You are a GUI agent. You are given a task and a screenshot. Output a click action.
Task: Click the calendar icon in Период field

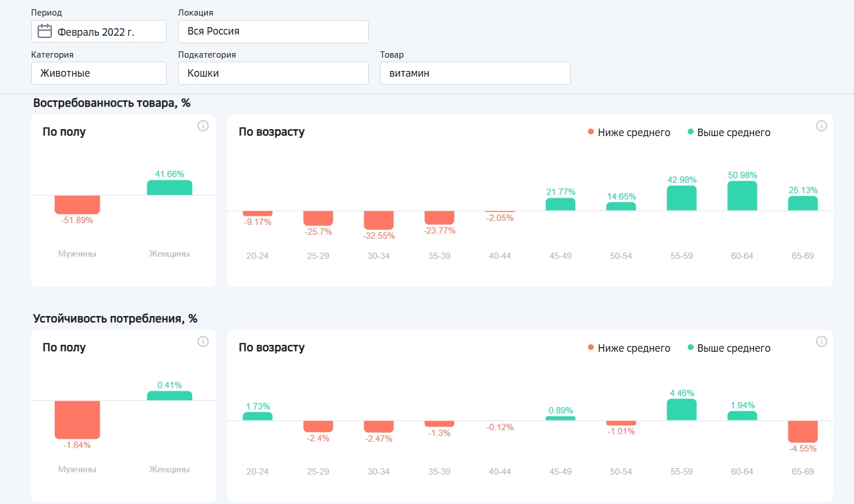click(x=44, y=31)
